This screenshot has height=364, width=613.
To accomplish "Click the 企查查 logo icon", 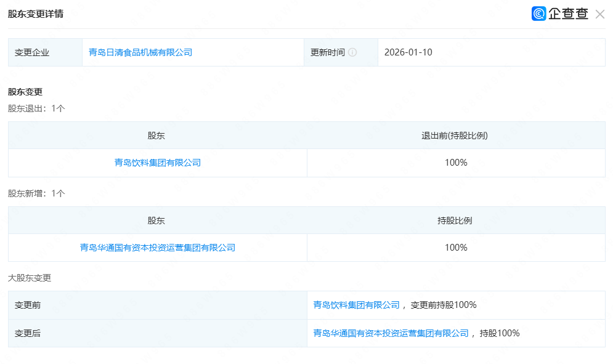I will coord(538,14).
